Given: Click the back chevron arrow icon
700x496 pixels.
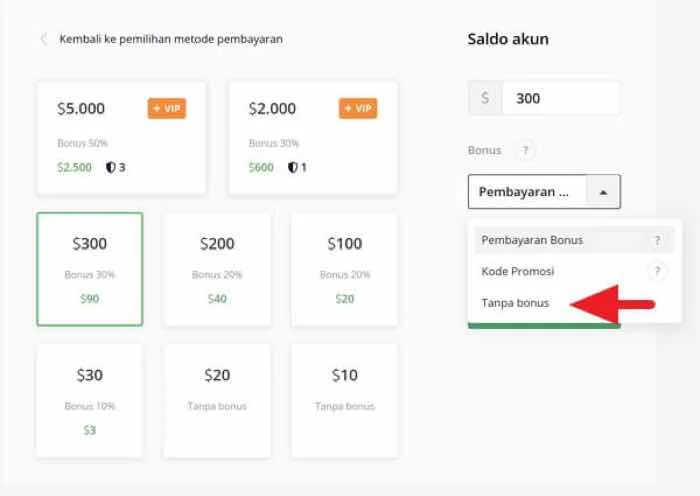Looking at the screenshot, I should (43, 39).
